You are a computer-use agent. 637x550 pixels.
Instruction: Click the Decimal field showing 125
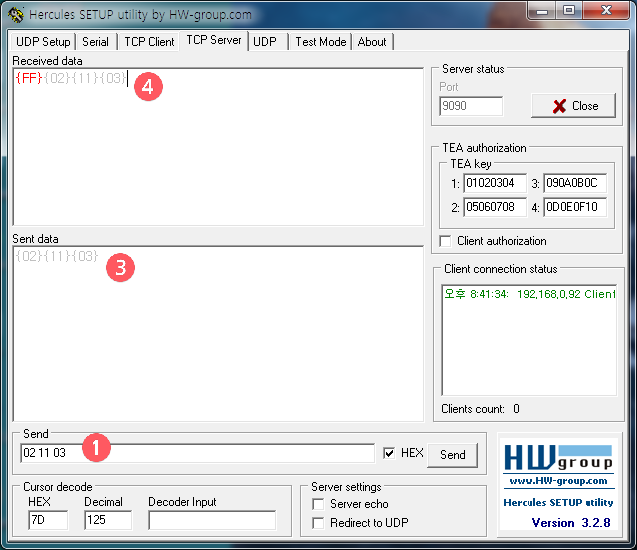tap(108, 520)
